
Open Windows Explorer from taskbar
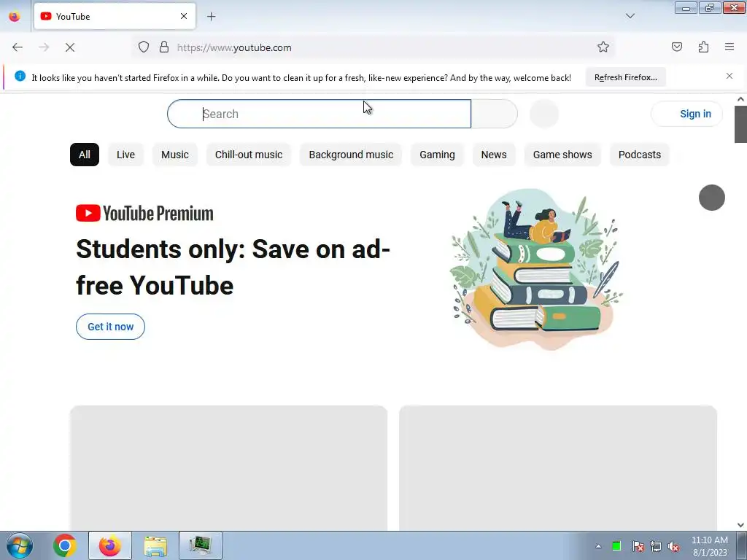[x=155, y=546]
